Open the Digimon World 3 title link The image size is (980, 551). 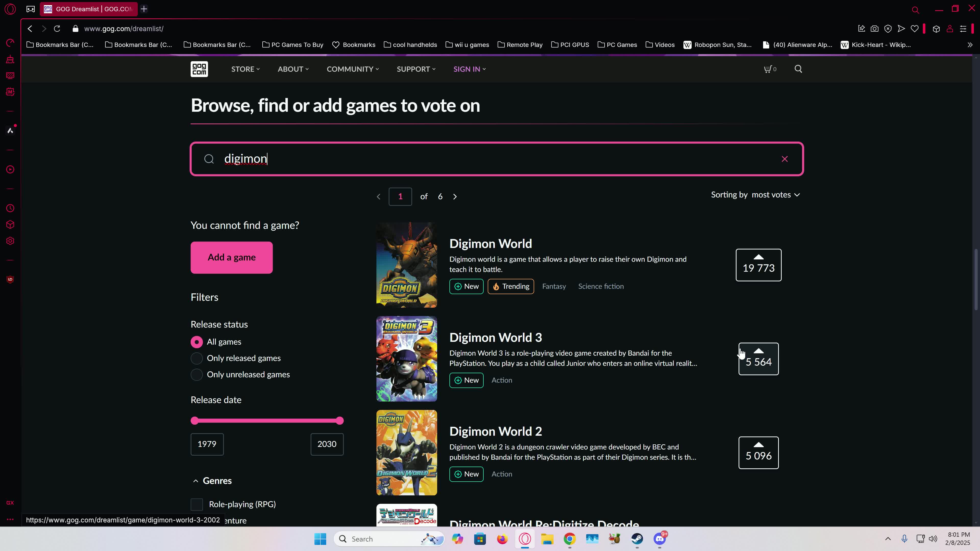(496, 337)
